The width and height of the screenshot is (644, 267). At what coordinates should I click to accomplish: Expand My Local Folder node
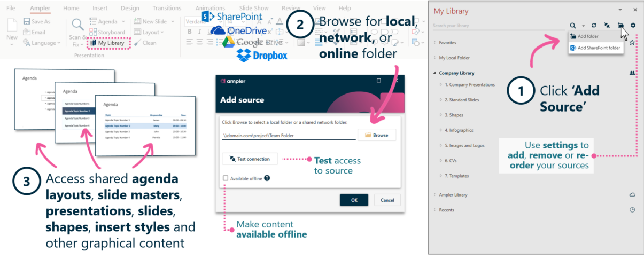coord(434,58)
